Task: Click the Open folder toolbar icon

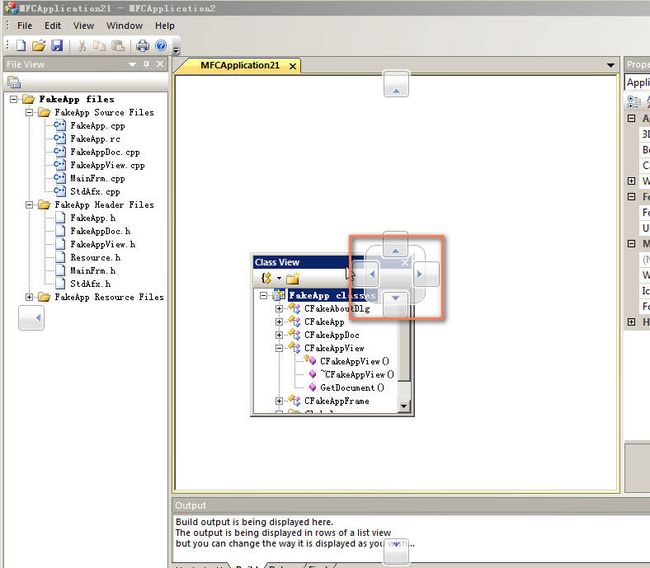Action: [39, 45]
